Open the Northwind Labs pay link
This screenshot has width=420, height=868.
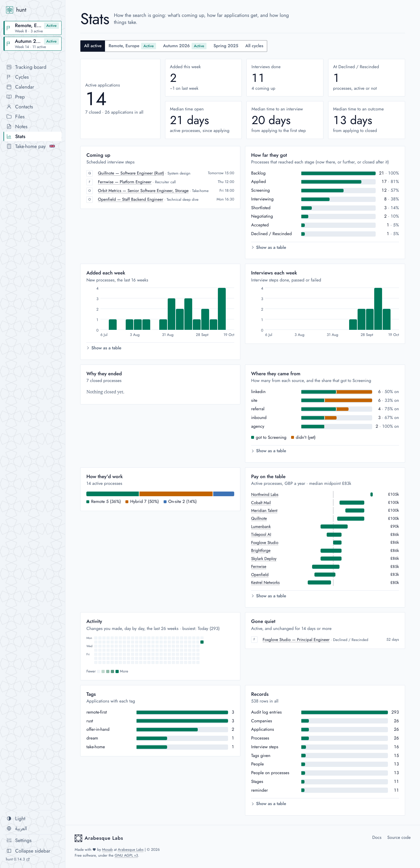(x=265, y=495)
